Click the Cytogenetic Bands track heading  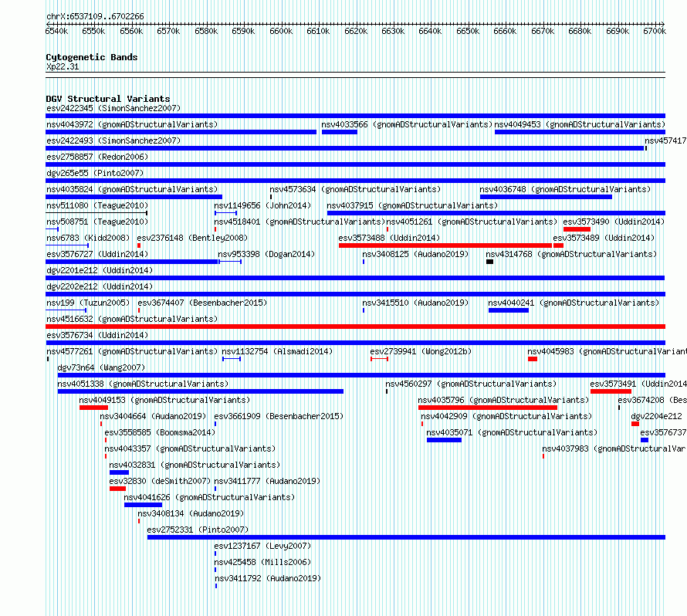pyautogui.click(x=92, y=57)
